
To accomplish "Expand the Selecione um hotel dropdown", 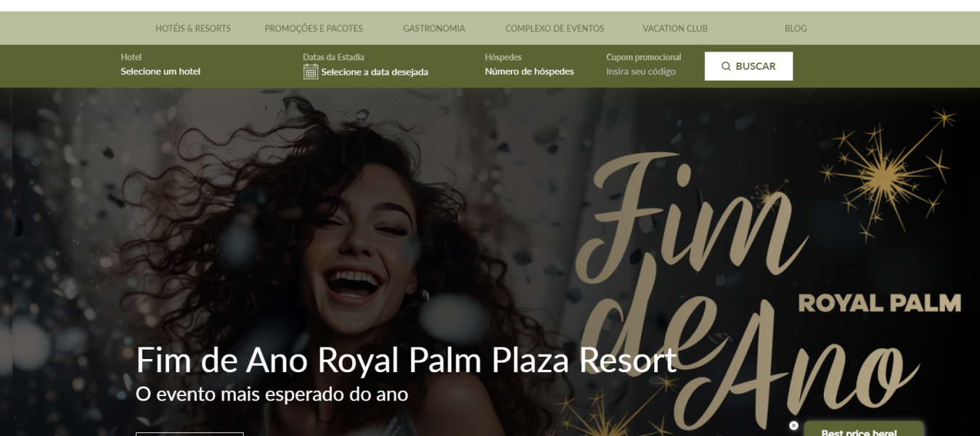I will pyautogui.click(x=160, y=71).
